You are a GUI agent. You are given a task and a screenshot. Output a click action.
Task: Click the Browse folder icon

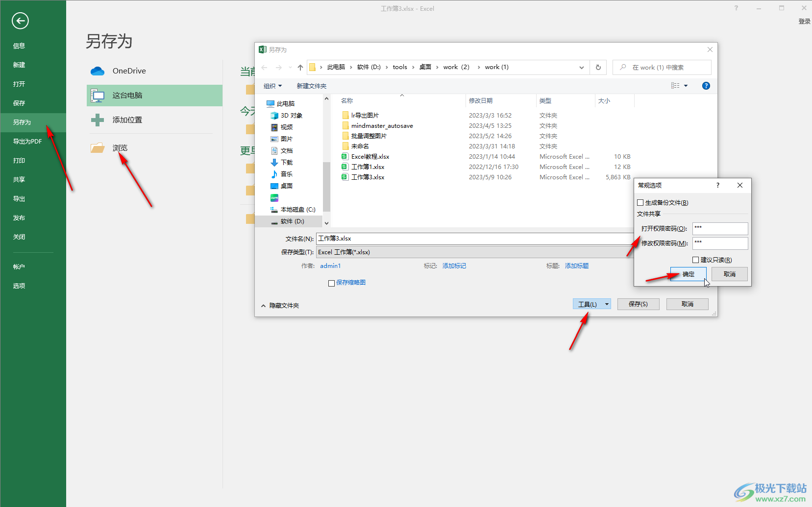tap(98, 147)
